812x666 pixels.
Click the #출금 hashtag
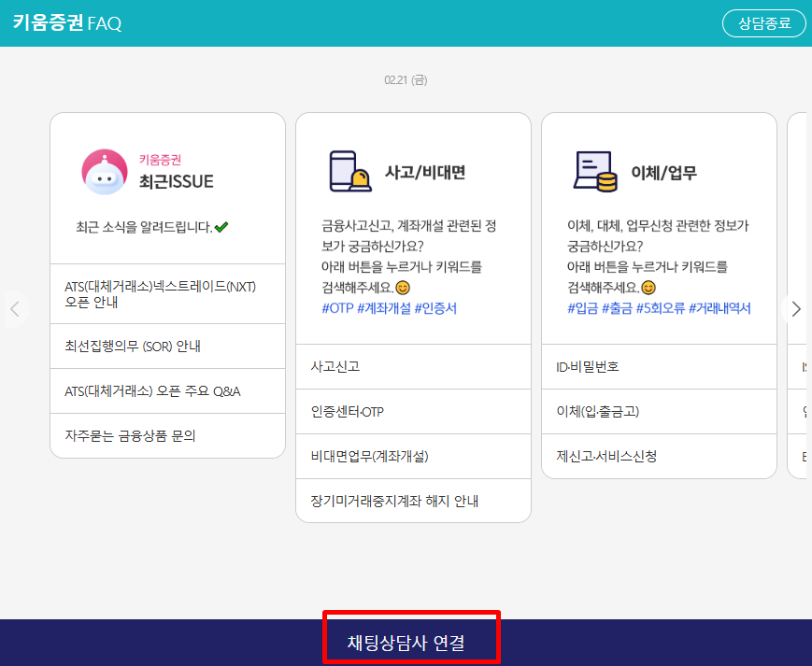pyautogui.click(x=617, y=308)
